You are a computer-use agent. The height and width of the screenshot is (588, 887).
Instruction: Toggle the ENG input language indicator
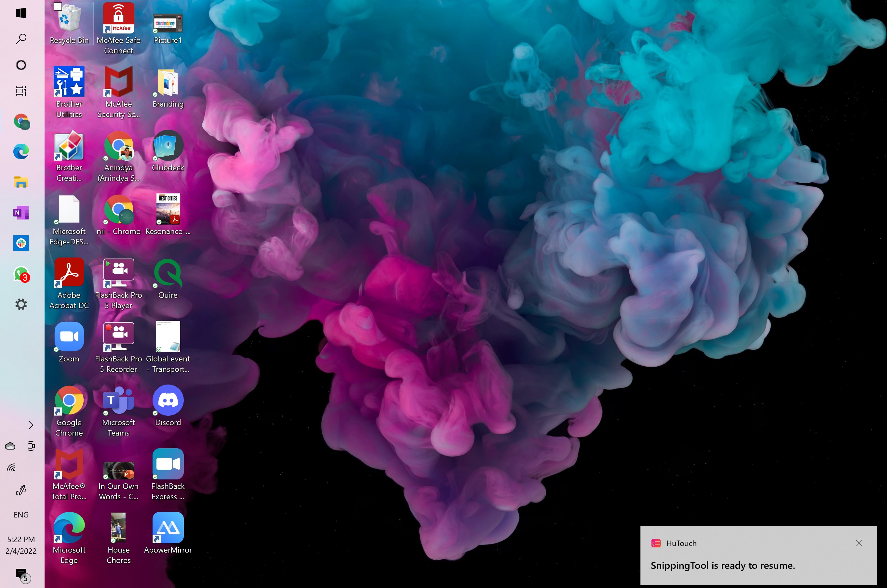click(x=21, y=515)
